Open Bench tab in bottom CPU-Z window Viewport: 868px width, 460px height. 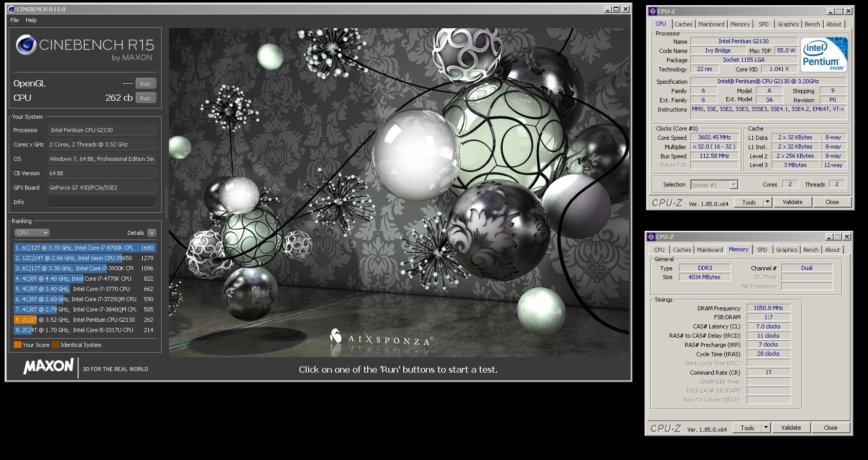pos(810,250)
